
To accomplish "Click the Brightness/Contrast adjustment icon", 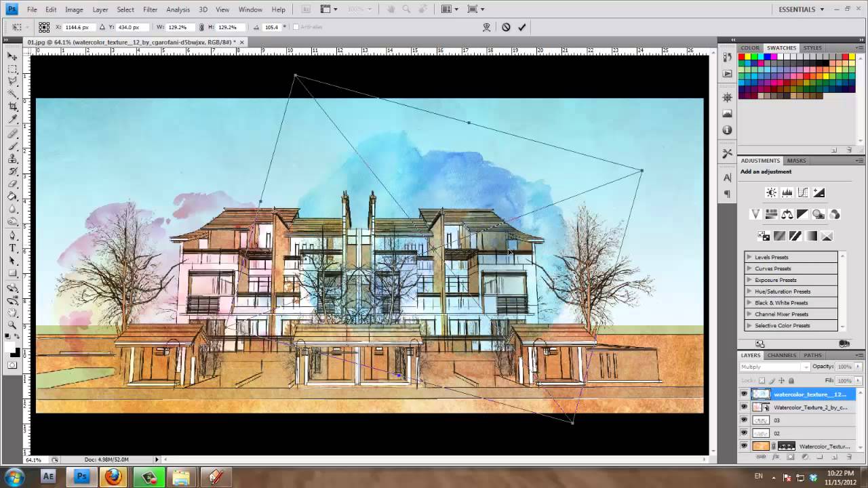I will coord(771,192).
